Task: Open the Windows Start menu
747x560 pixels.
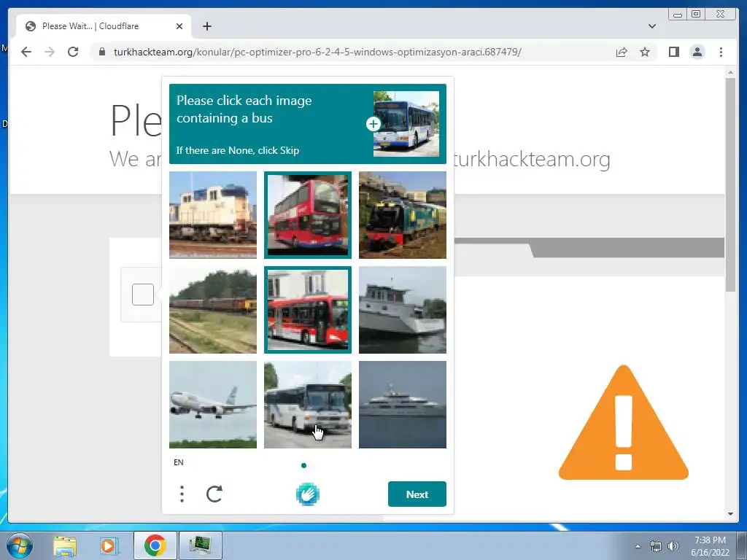Action: tap(20, 545)
